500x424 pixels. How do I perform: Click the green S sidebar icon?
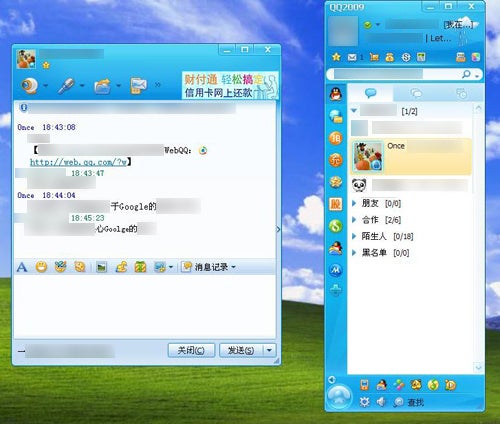(x=336, y=226)
